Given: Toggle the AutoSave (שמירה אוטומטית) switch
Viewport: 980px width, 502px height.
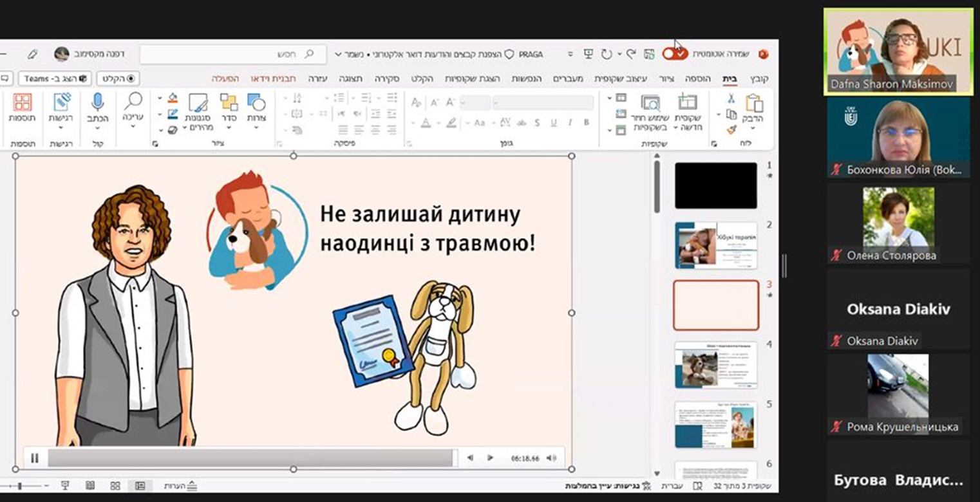Looking at the screenshot, I should click(675, 54).
